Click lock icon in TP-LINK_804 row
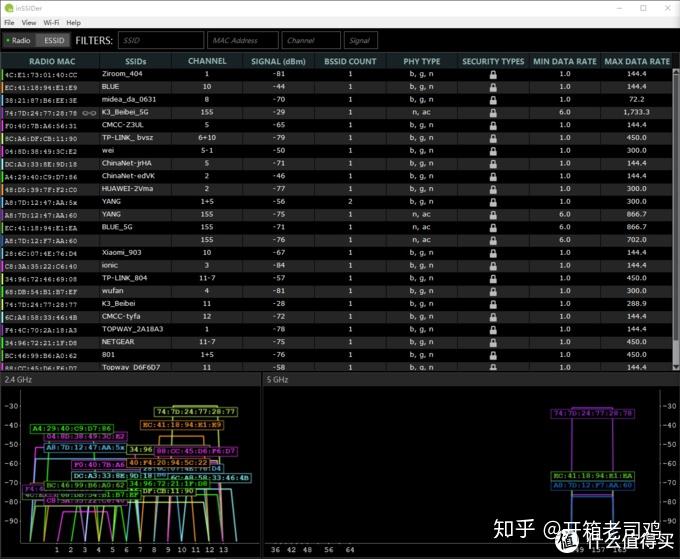The width and height of the screenshot is (680, 559). click(493, 279)
